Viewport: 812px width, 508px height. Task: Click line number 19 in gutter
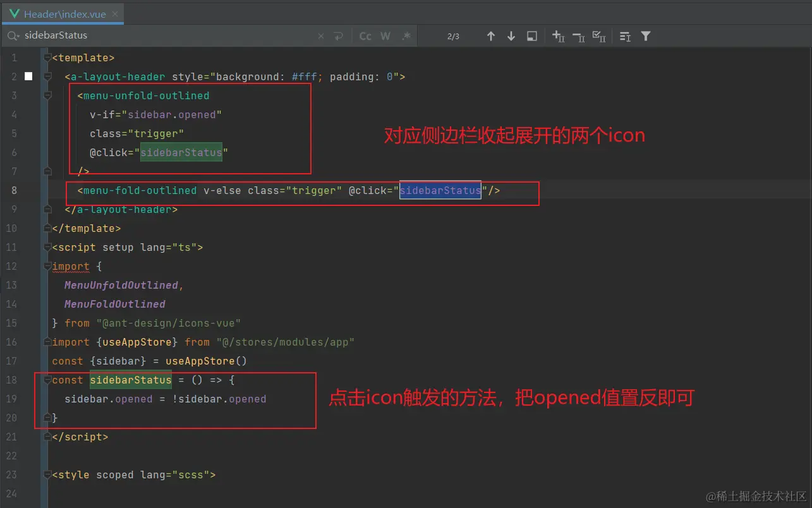11,399
